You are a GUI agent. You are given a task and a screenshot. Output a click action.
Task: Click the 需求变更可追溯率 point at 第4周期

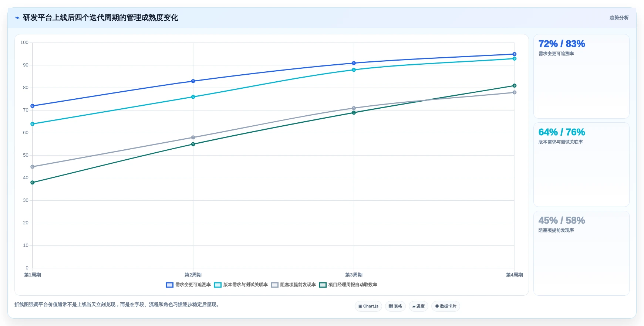[x=514, y=54]
